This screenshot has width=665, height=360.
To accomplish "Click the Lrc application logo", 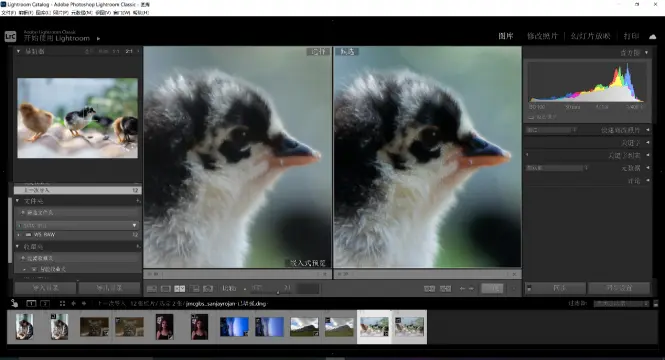I will tap(10, 36).
